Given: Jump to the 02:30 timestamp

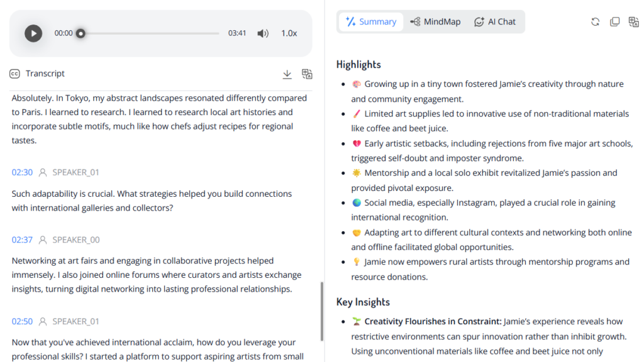Looking at the screenshot, I should 21,172.
